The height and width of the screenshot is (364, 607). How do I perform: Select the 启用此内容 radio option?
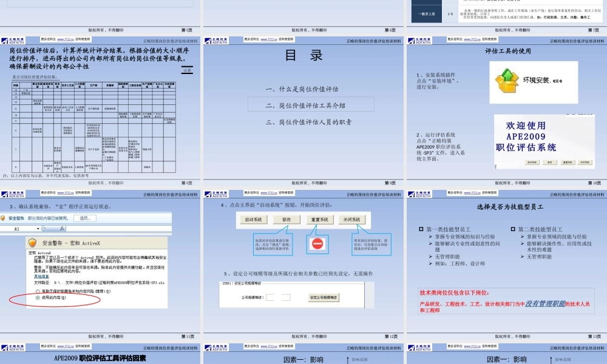click(38, 298)
